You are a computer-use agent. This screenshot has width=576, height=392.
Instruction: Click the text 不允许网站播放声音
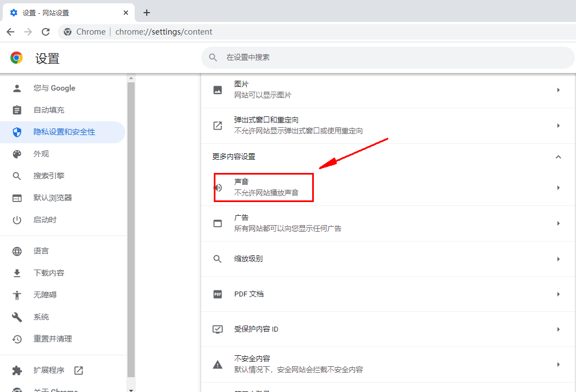(267, 193)
